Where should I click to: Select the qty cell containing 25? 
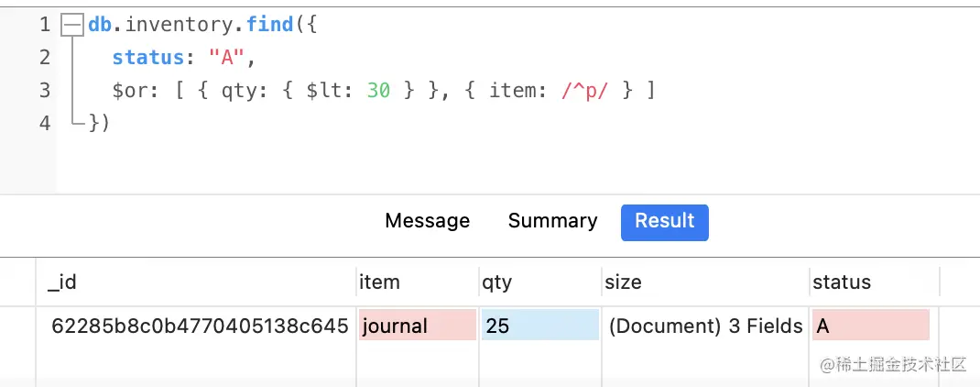coord(539,326)
